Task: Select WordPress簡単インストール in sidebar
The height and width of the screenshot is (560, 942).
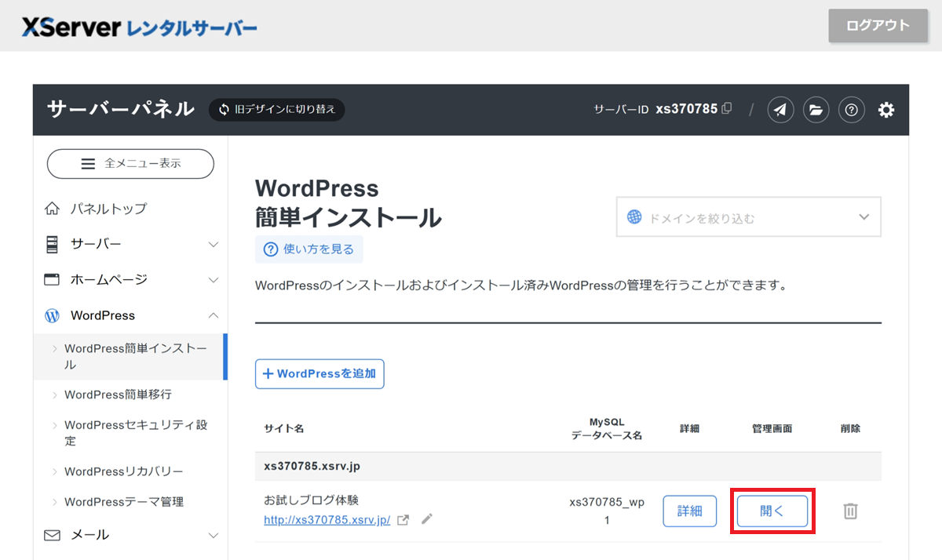Action: pos(130,357)
